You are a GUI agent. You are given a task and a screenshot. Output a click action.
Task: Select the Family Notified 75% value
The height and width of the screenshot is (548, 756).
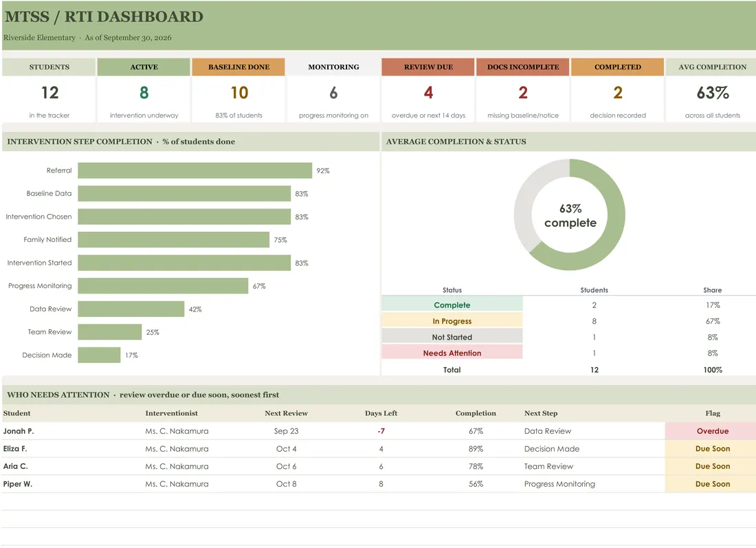tap(280, 240)
